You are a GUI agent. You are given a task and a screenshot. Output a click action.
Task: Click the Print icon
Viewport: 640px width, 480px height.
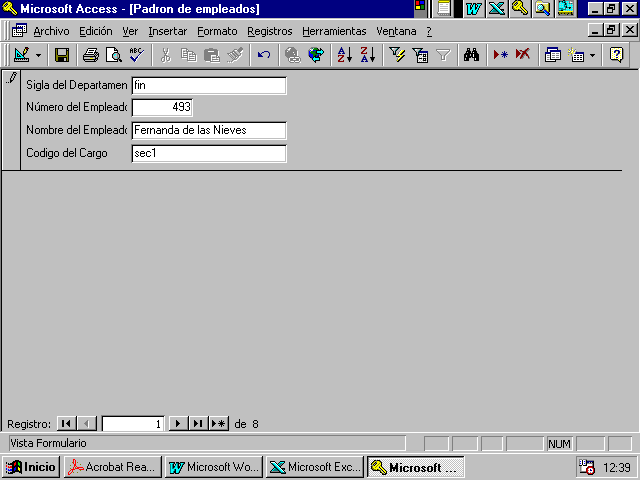91,55
